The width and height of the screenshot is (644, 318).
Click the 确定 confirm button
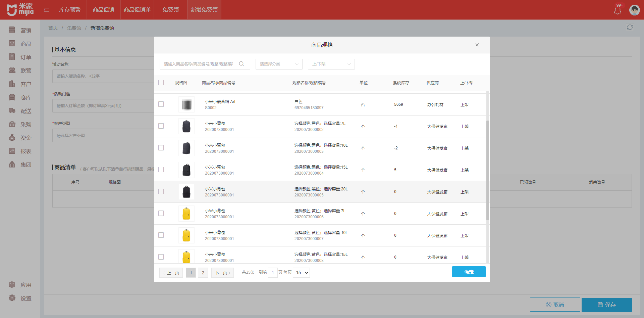point(469,272)
